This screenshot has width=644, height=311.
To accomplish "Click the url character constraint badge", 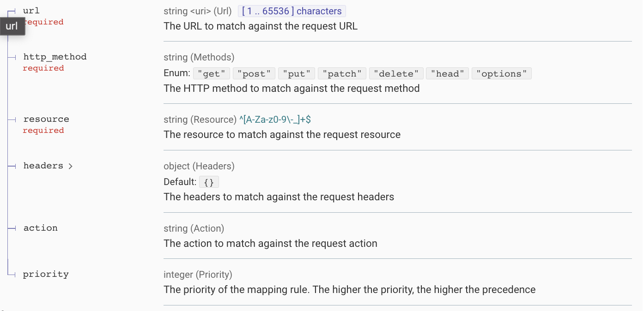I will coord(292,11).
